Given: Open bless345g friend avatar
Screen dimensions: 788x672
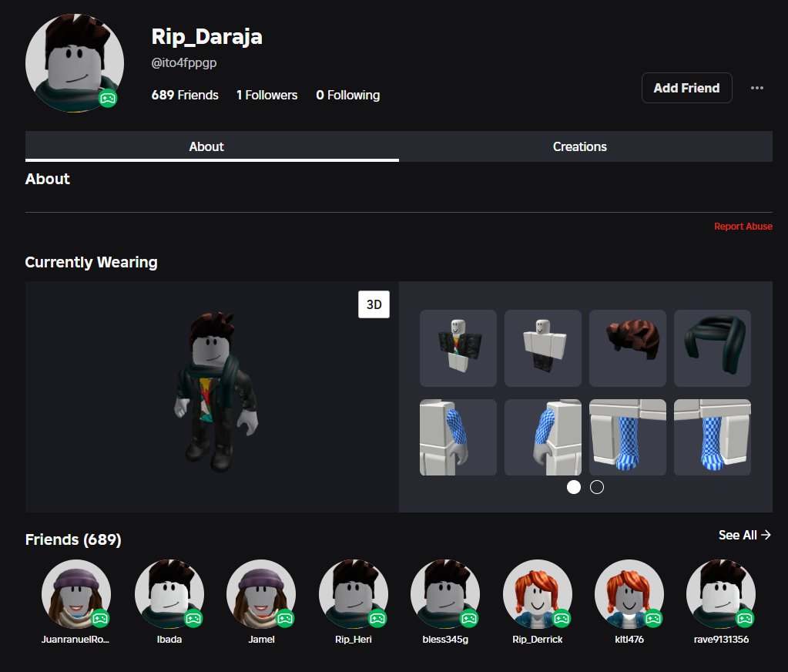Looking at the screenshot, I should click(445, 594).
